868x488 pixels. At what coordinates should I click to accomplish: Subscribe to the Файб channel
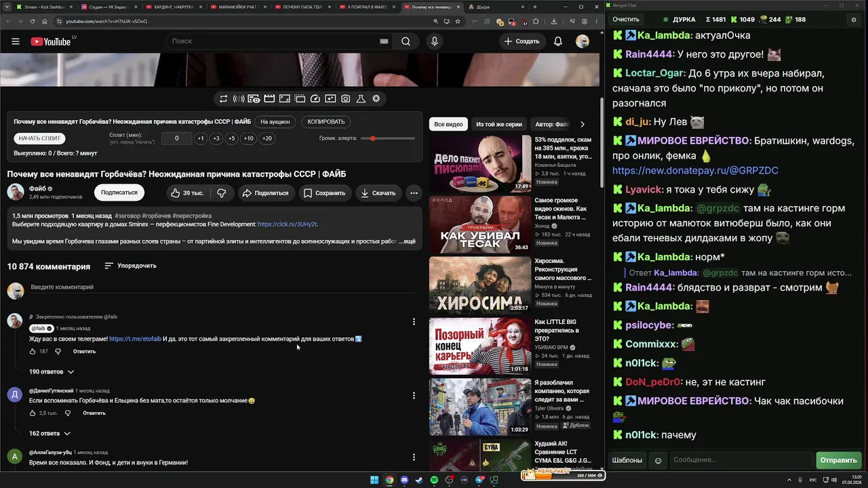click(x=119, y=192)
